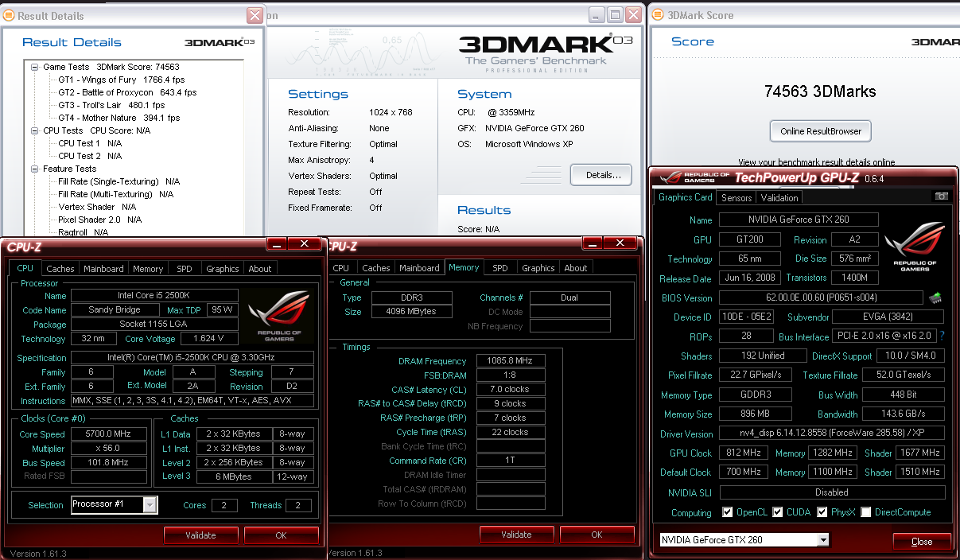Select GT1 - Wings of Fury tree row

click(122, 80)
